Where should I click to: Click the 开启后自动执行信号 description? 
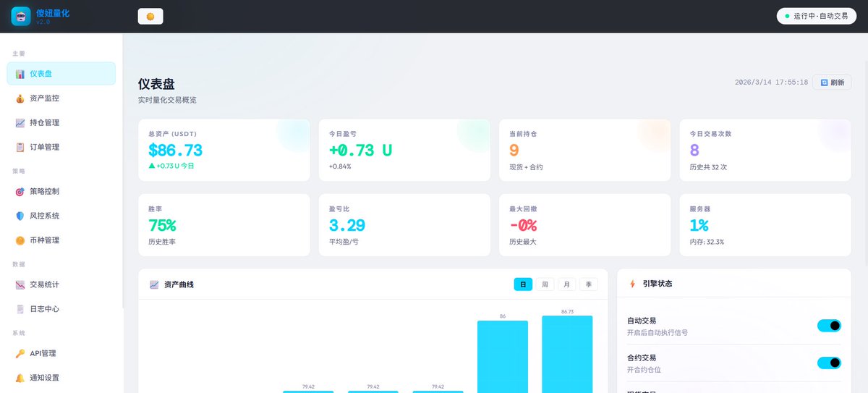[658, 333]
